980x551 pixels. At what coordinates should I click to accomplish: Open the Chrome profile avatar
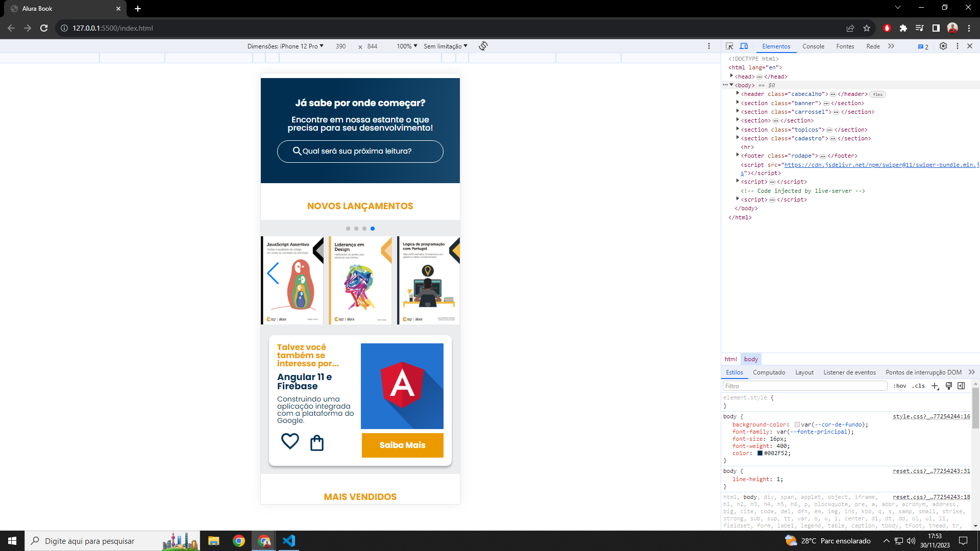(x=952, y=28)
